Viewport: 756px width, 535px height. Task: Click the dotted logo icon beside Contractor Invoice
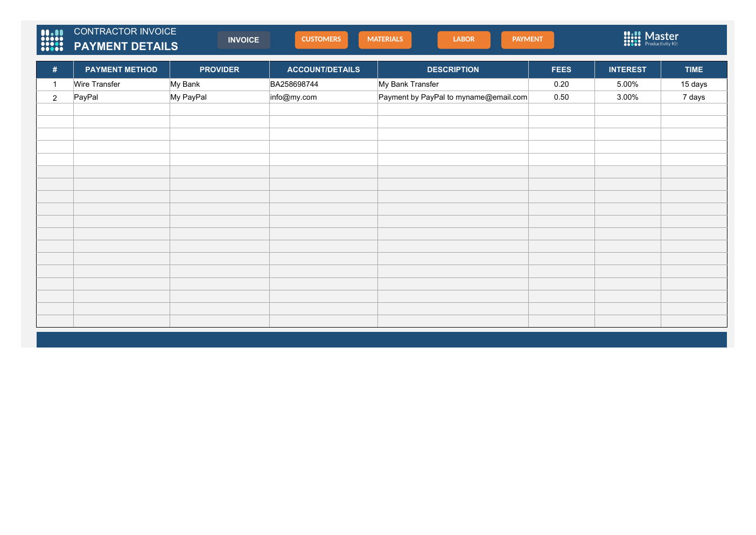52,40
